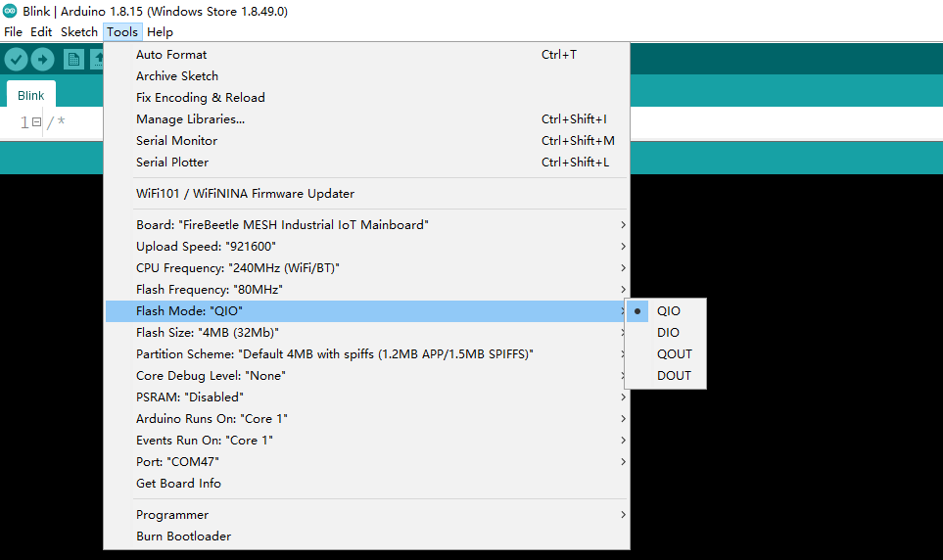Select the DIO flash mode option
Image resolution: width=943 pixels, height=560 pixels.
(x=666, y=333)
